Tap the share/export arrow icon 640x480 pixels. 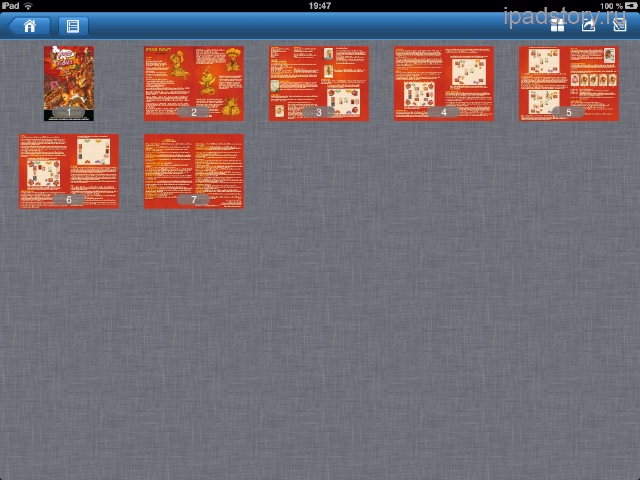589,26
